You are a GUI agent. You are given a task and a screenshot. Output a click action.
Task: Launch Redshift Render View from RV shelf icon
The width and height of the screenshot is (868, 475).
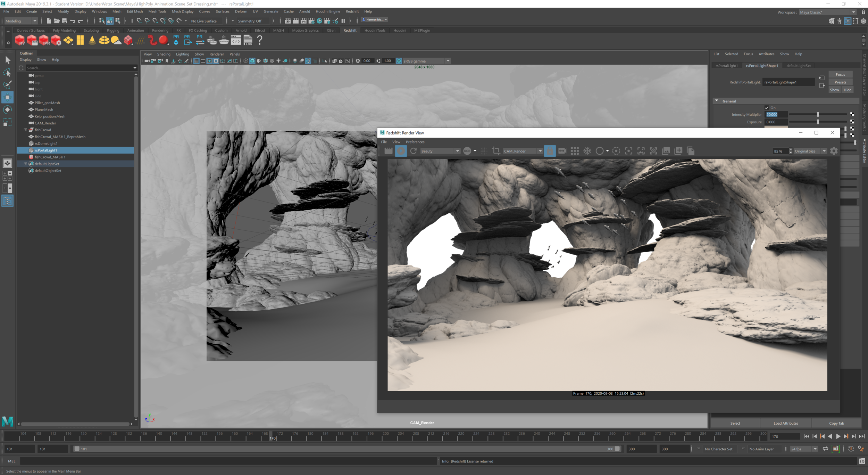[x=19, y=41]
